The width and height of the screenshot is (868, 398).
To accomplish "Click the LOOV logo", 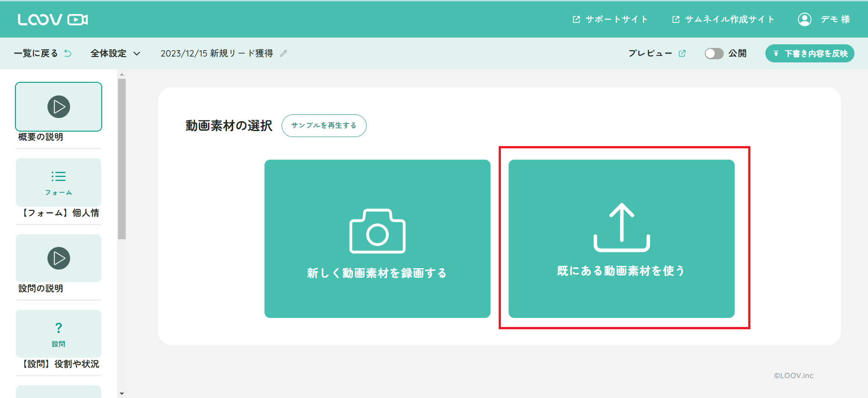I will [x=53, y=19].
